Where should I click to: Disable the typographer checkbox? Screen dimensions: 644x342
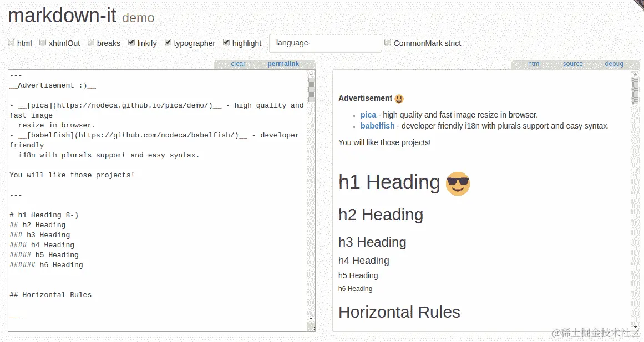click(168, 42)
